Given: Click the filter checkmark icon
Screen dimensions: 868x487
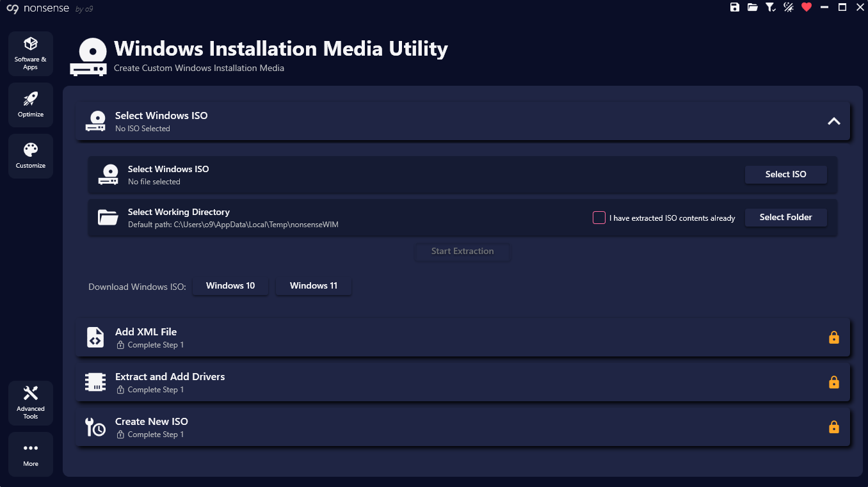Looking at the screenshot, I should (771, 7).
